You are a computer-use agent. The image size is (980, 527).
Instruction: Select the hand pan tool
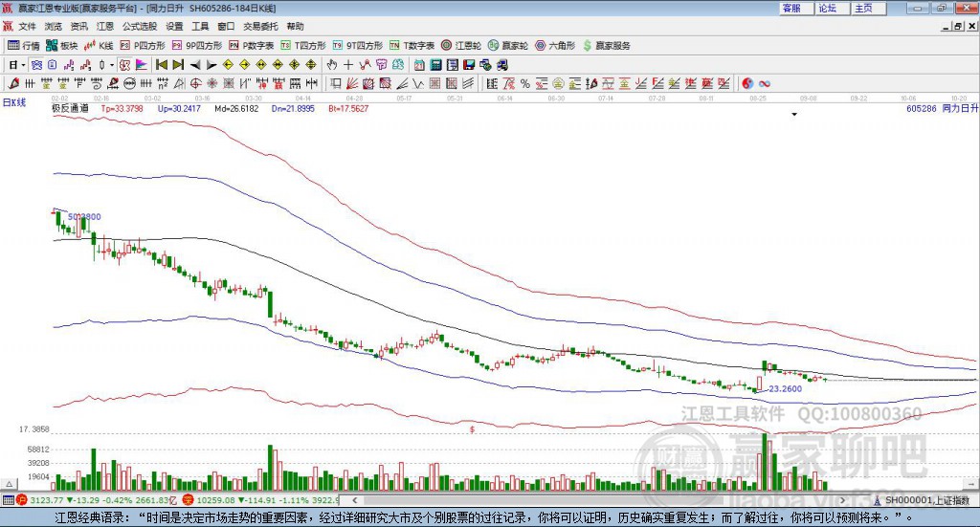click(x=332, y=65)
